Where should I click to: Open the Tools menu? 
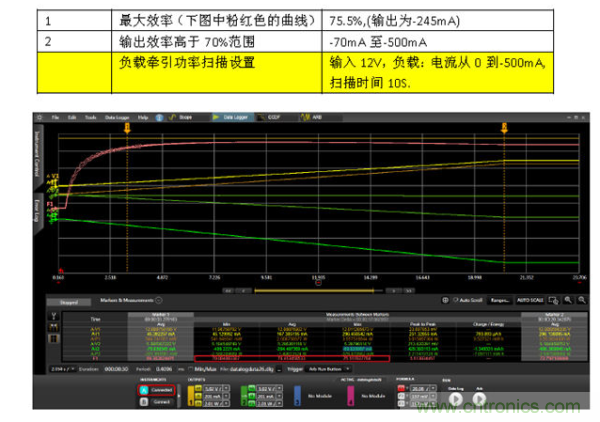tap(89, 117)
